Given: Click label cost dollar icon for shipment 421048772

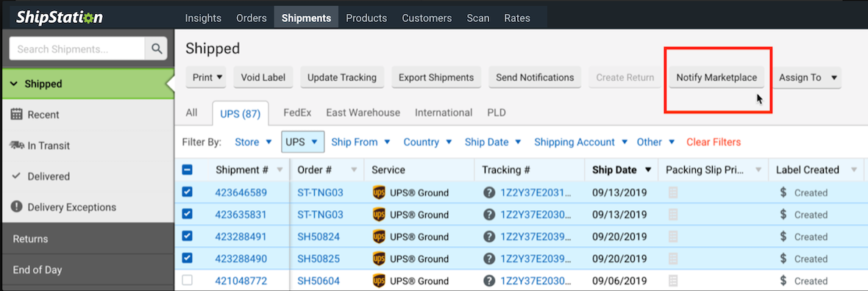Looking at the screenshot, I should click(783, 281).
